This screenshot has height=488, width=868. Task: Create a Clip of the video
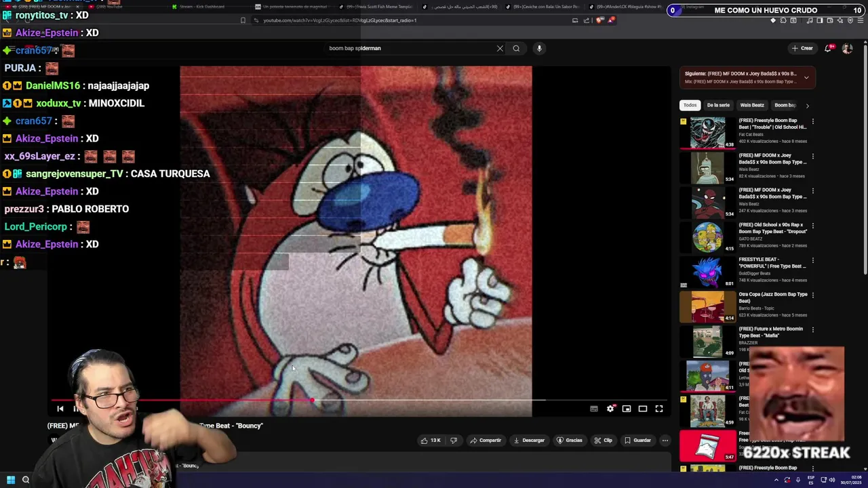603,441
